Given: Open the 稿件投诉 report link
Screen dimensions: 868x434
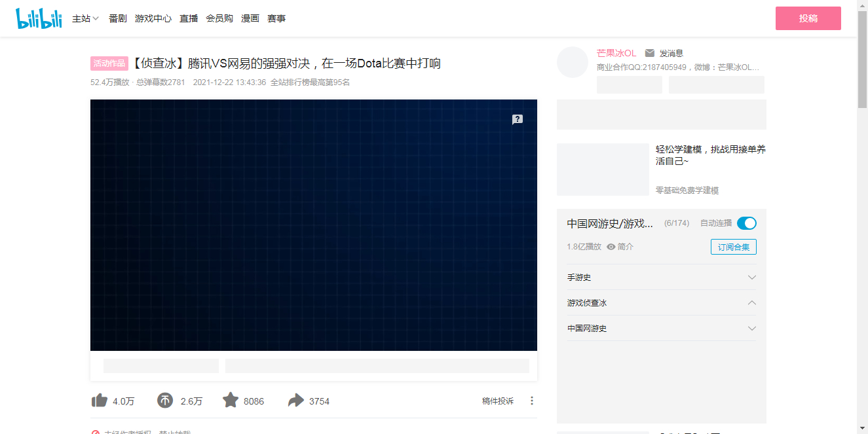Looking at the screenshot, I should tap(498, 401).
